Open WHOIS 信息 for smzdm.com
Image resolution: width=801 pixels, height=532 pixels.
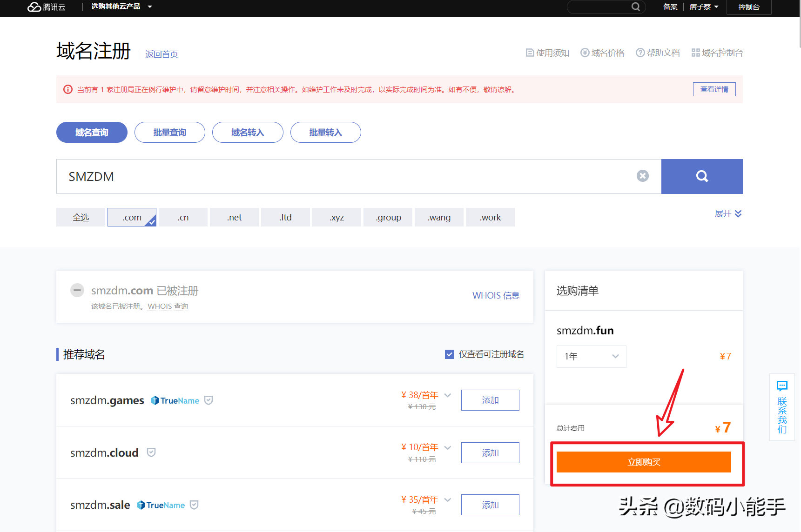pos(496,295)
